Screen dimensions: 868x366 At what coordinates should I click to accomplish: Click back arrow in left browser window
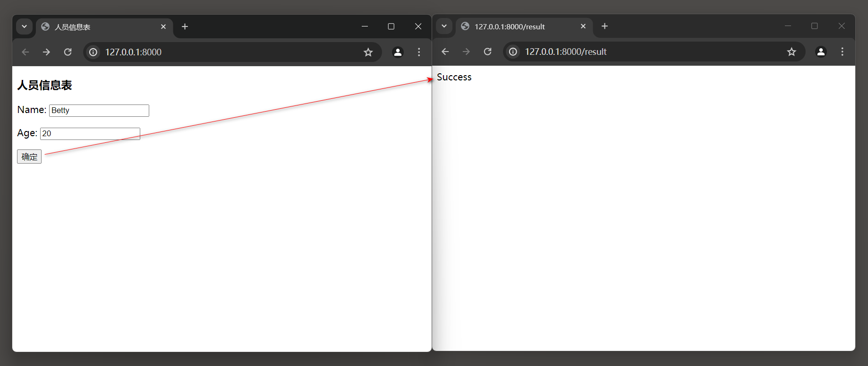coord(26,52)
